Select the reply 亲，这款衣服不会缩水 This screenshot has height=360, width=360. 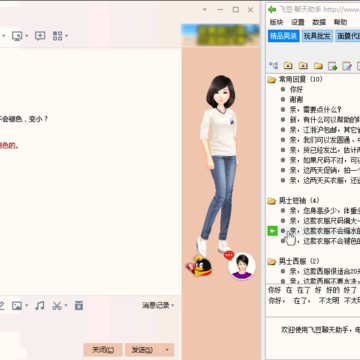pyautogui.click(x=325, y=231)
